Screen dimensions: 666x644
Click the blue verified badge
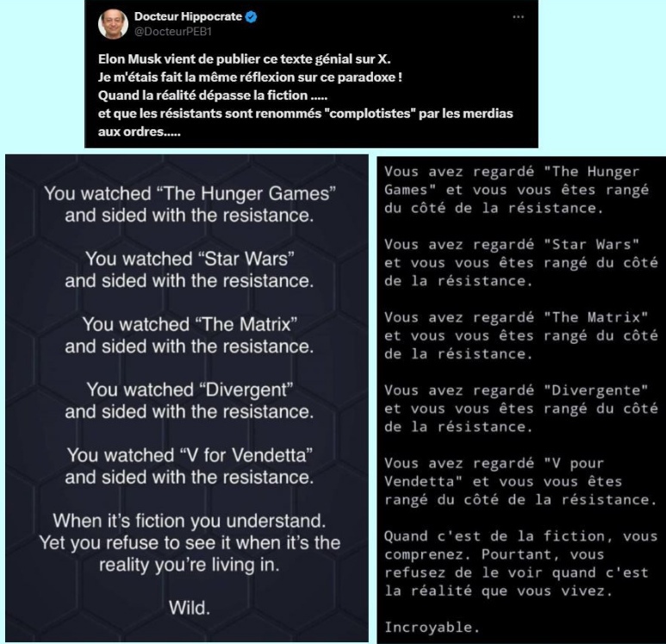tap(251, 17)
